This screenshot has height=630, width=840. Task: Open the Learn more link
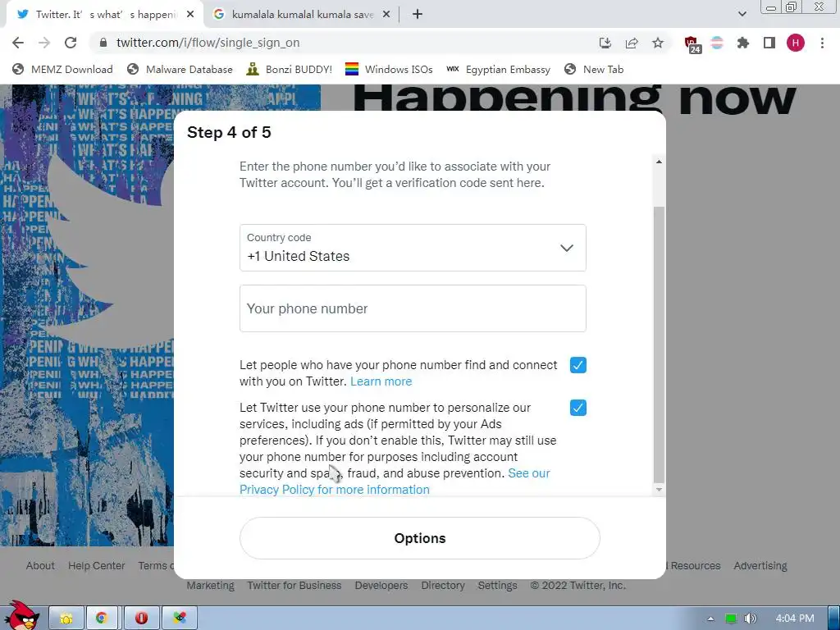pos(381,381)
